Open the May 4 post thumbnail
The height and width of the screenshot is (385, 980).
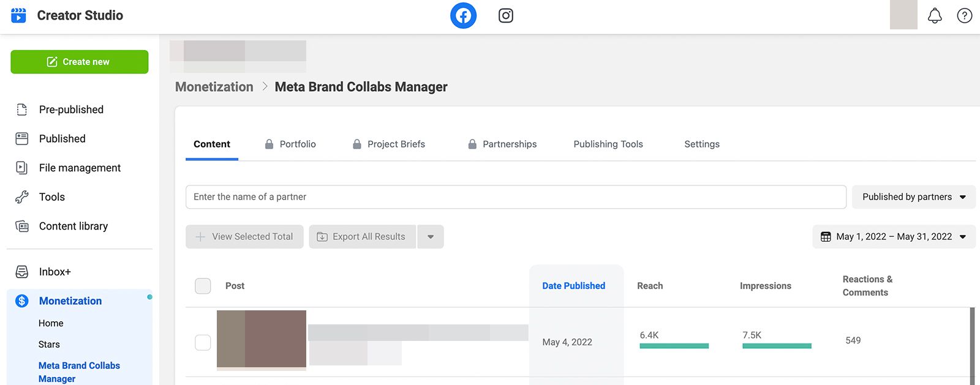(x=262, y=340)
